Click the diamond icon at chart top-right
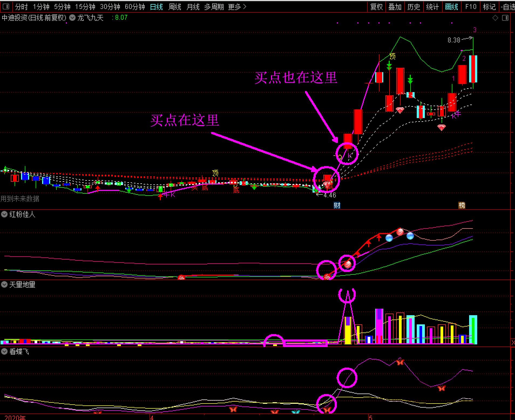The width and height of the screenshot is (515, 420). (495, 18)
